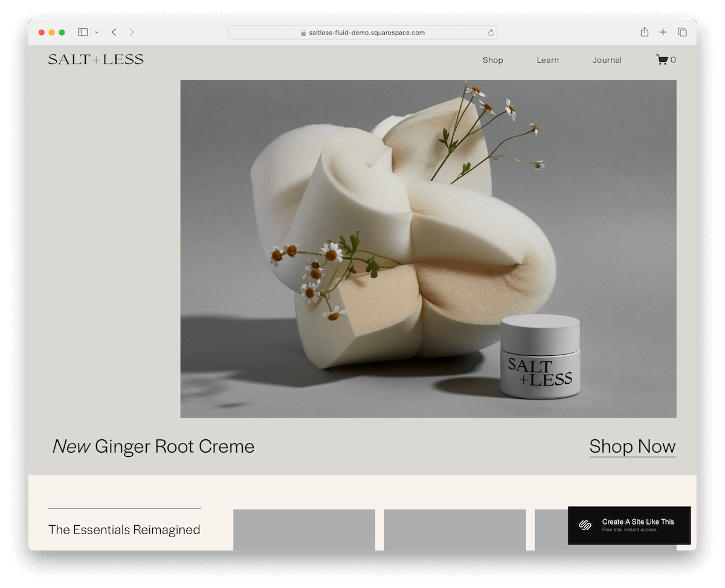Show all tabs using the tab overview icon
This screenshot has height=588, width=725.
(682, 32)
